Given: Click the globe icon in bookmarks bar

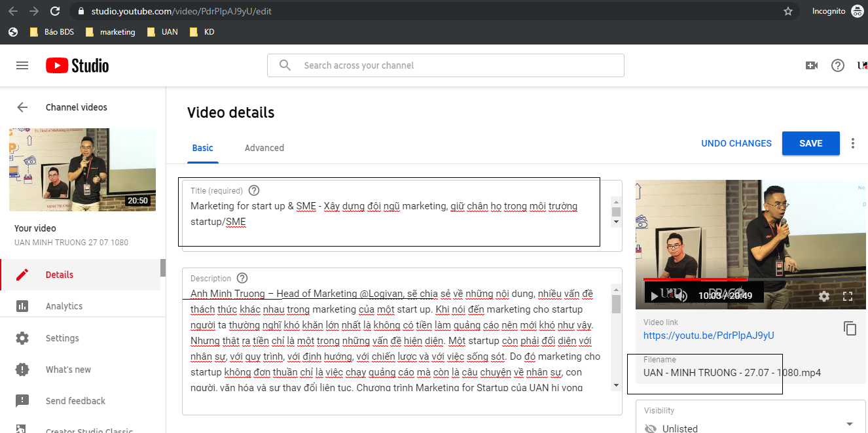Looking at the screenshot, I should 13,31.
